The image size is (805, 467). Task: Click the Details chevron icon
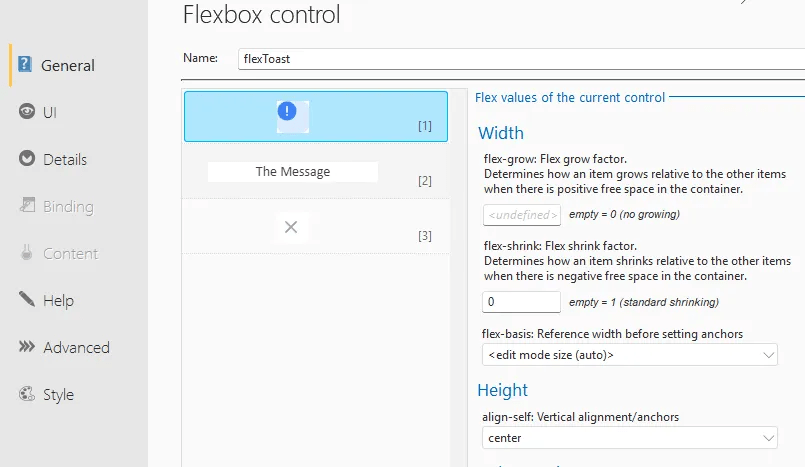click(x=27, y=159)
